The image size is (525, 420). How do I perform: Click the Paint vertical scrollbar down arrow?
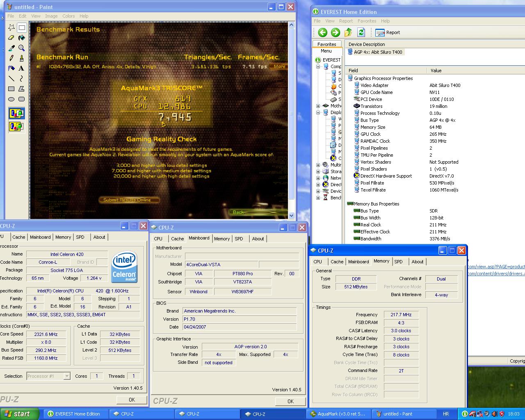(292, 216)
